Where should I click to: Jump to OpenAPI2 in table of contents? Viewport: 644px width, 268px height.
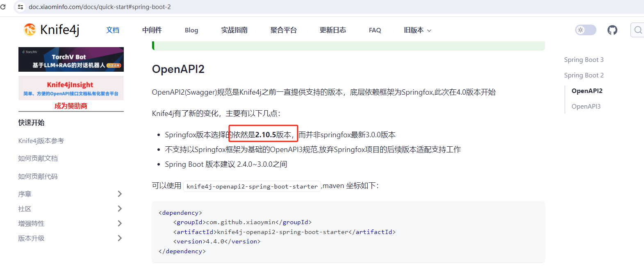click(x=587, y=91)
